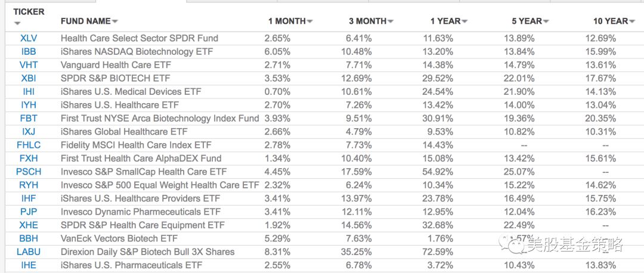
Task: Open the FHLC ticker link
Action: (x=29, y=145)
